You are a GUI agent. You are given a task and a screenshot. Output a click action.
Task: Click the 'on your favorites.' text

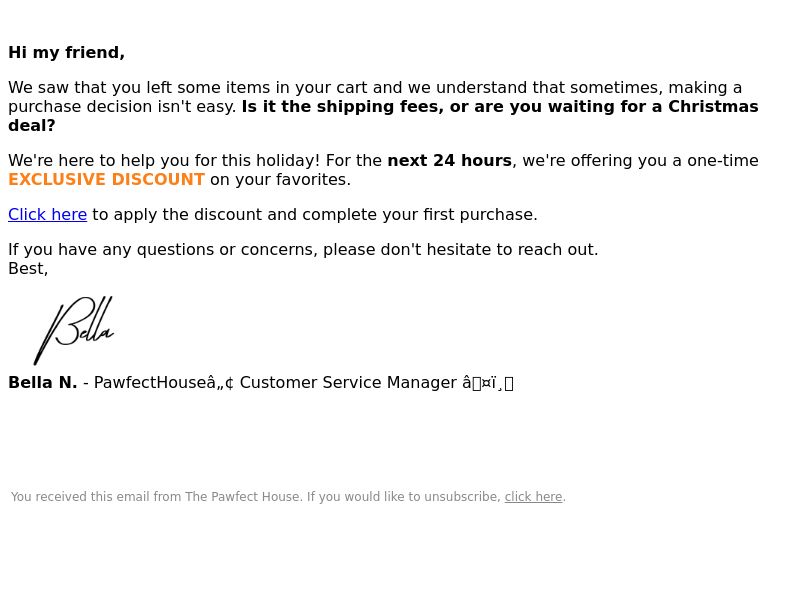pos(280,180)
